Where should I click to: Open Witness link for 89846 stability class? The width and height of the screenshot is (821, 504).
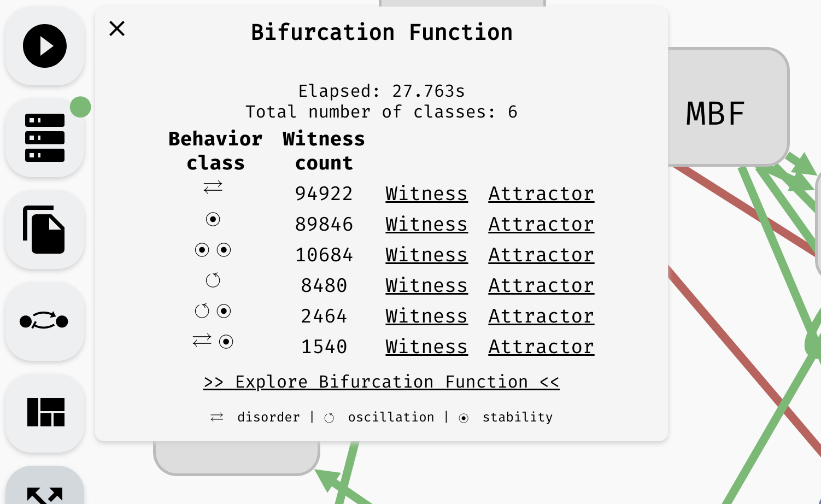click(x=426, y=224)
